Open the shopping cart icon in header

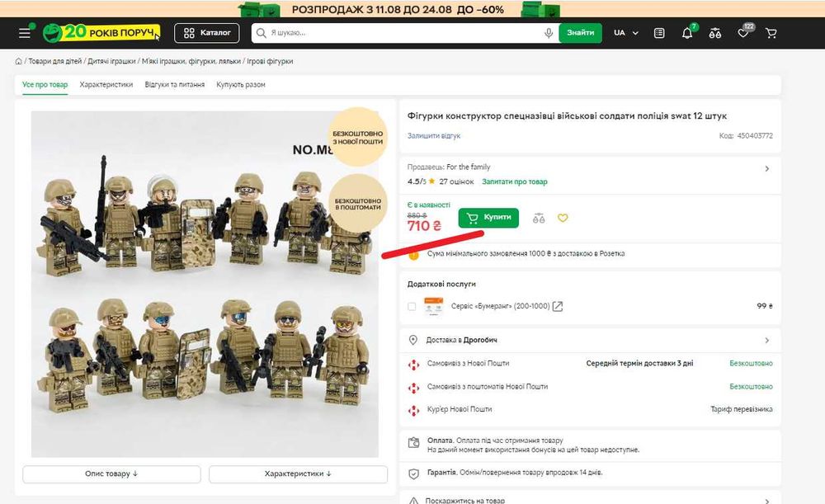771,33
